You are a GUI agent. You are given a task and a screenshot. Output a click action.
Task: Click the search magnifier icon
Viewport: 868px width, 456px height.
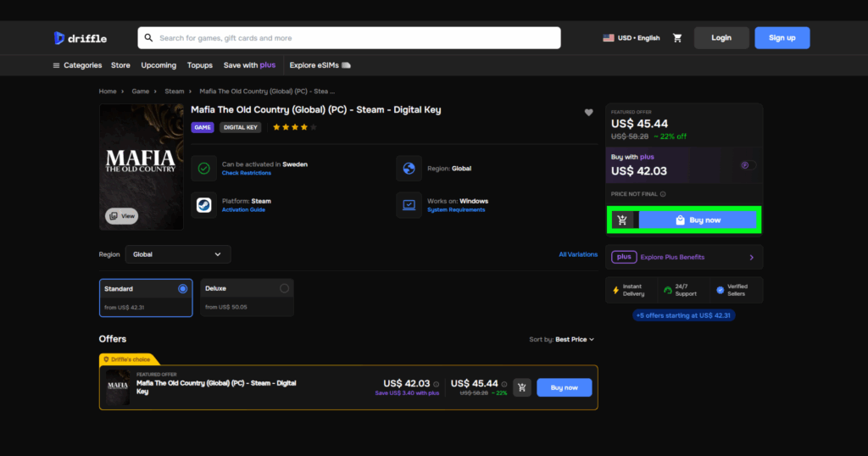point(149,38)
